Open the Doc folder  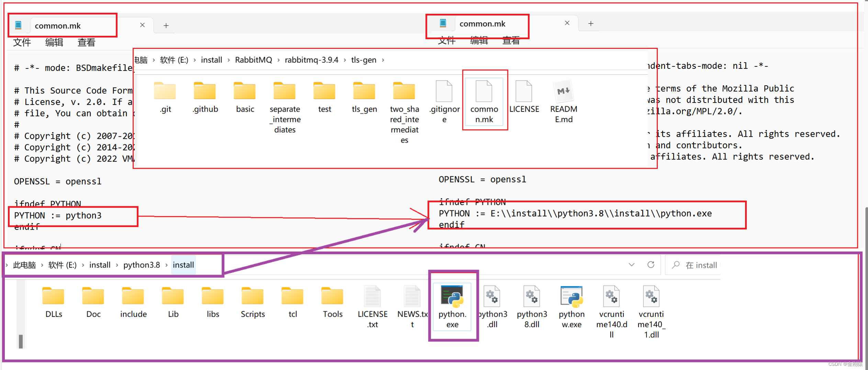click(93, 302)
